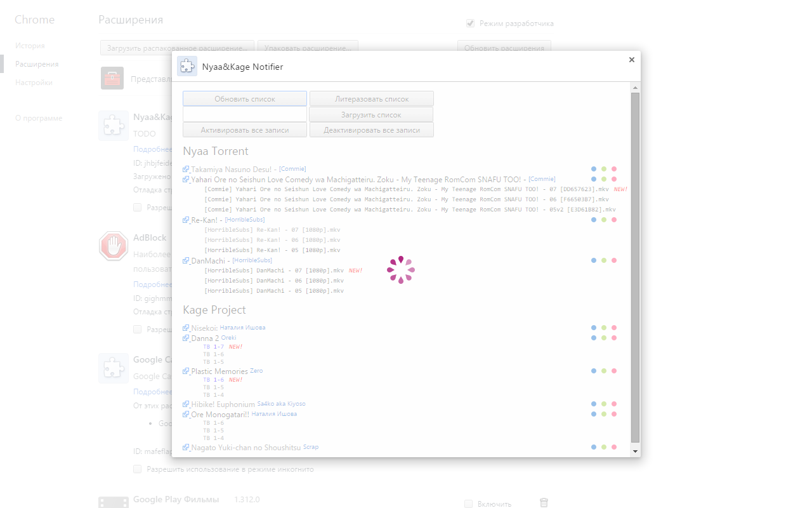Open the [HorribleSubs] link on the DanMachi row
Screen dimensions: 812x508
[x=252, y=260]
